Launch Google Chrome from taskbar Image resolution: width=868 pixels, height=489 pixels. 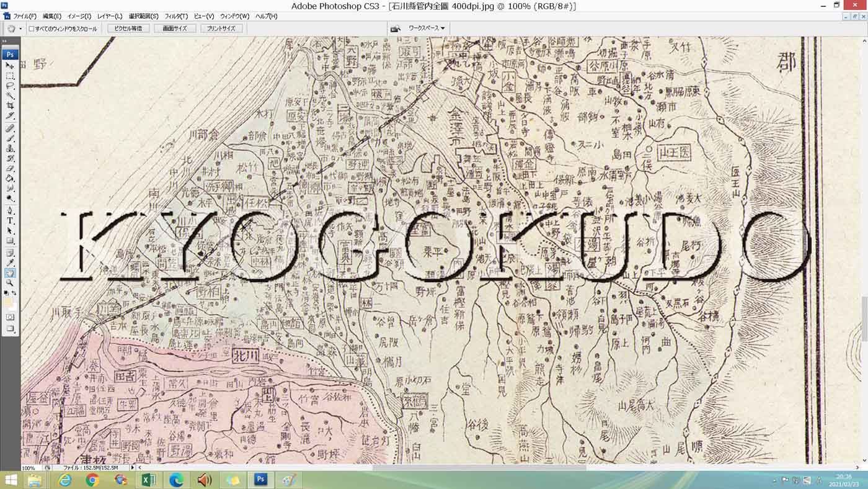tap(92, 480)
